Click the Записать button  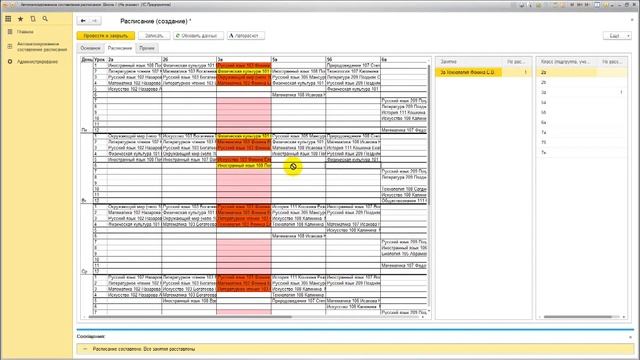(x=154, y=36)
